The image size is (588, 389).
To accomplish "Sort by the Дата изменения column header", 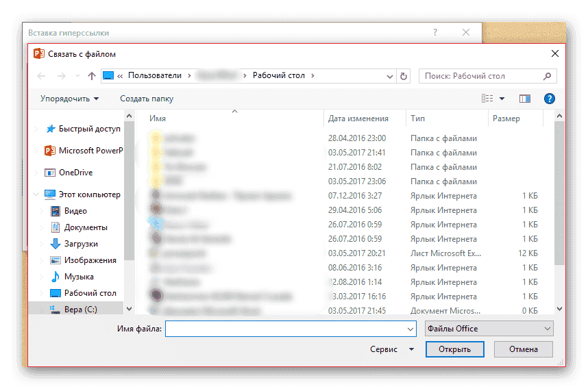I will click(x=358, y=118).
